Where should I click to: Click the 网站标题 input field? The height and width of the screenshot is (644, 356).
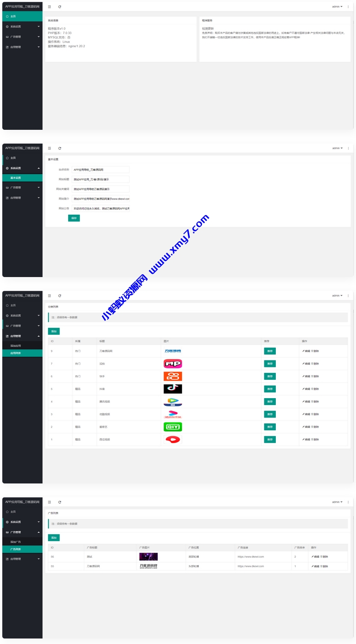101,179
